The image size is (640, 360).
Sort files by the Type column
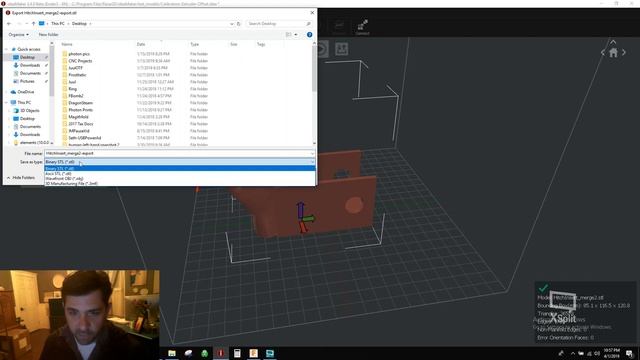195,44
